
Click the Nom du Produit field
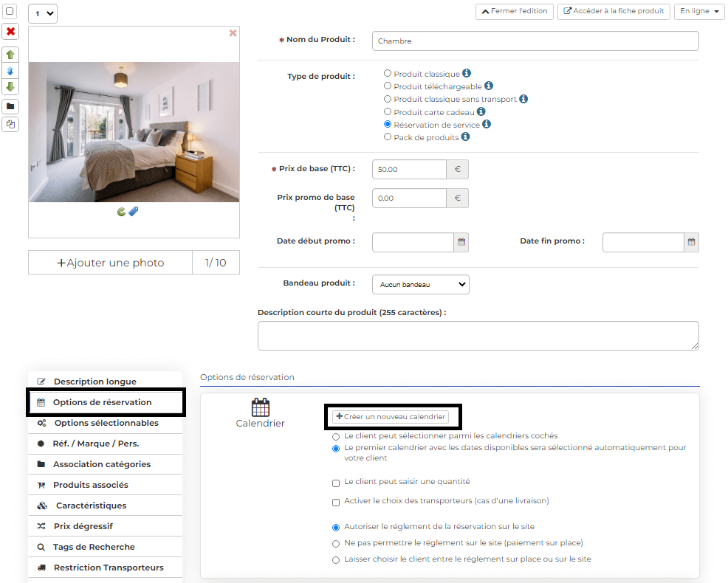click(535, 41)
